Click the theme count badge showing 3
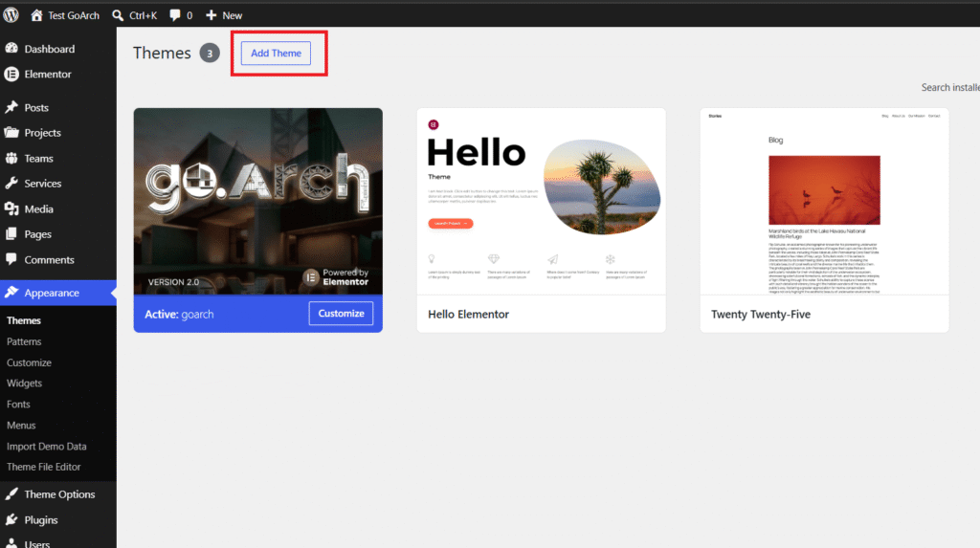Screen dimensions: 980x548 pos(210,54)
